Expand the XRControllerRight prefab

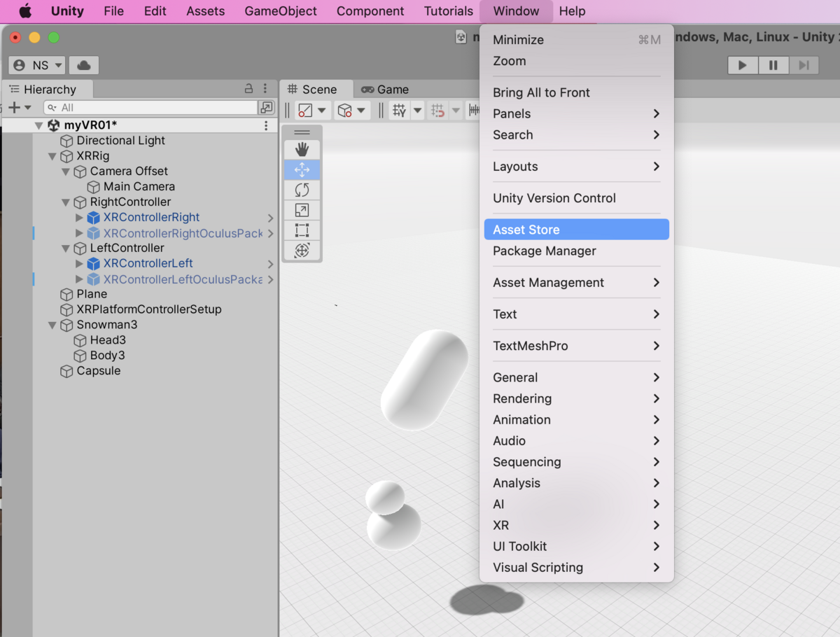point(79,218)
